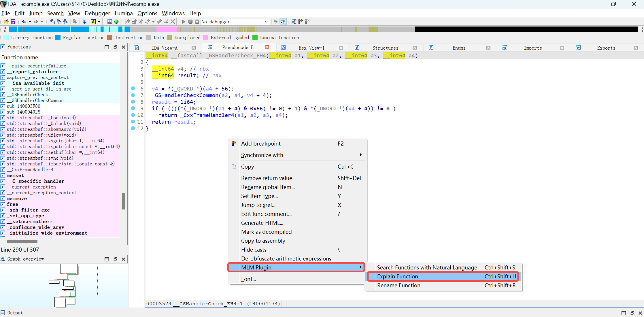Click the yellow 'A' text style icon
The height and width of the screenshot is (317, 644).
[93, 22]
